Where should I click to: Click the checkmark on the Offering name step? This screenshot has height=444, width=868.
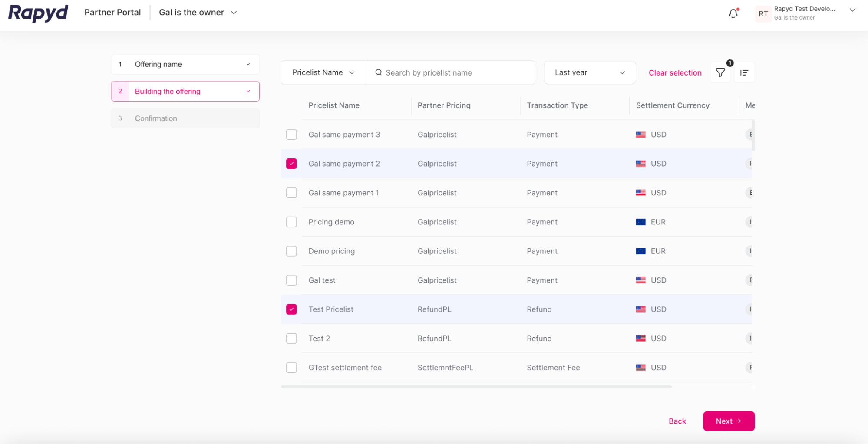pos(248,64)
